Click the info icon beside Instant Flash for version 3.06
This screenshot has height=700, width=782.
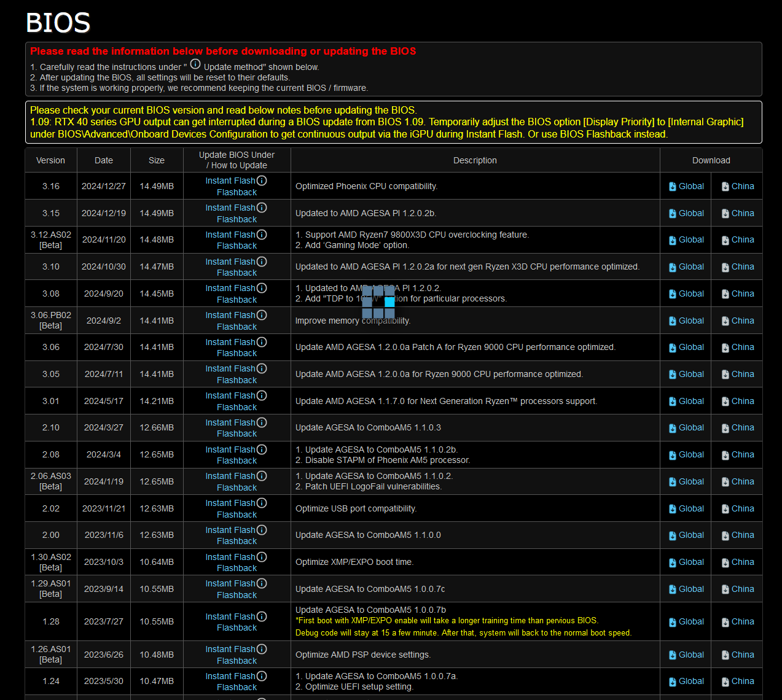262,342
